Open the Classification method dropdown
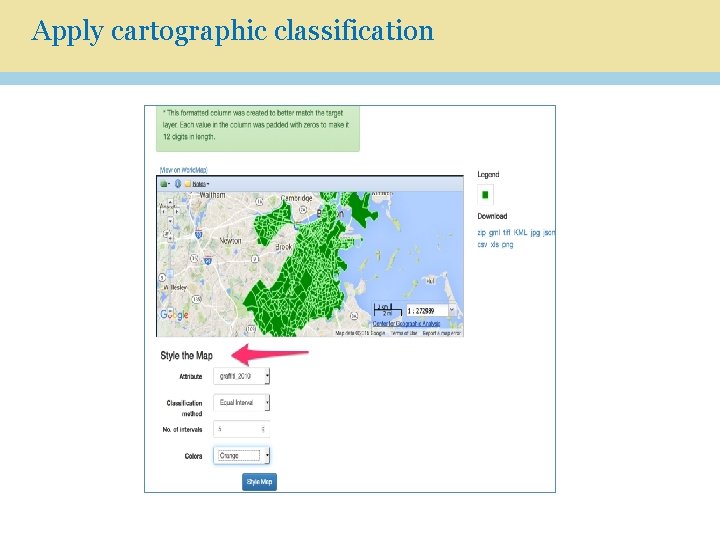The width and height of the screenshot is (720, 540). tap(242, 403)
